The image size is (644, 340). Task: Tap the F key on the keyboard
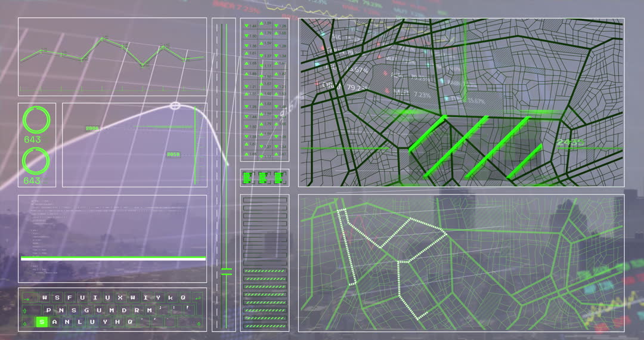point(70,298)
